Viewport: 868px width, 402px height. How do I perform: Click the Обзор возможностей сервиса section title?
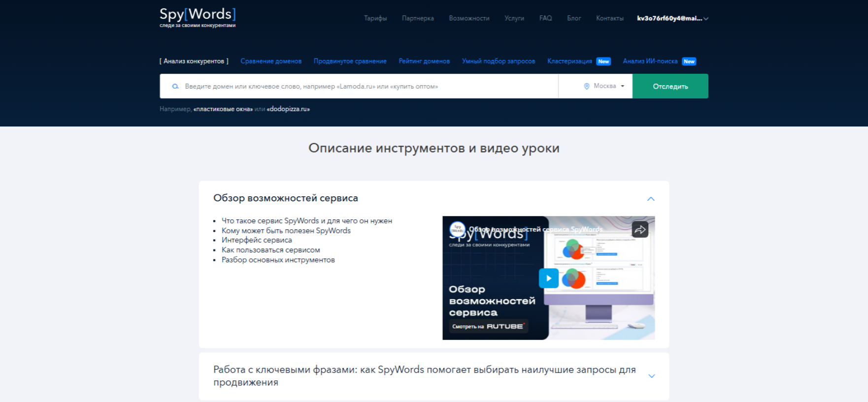pos(286,198)
